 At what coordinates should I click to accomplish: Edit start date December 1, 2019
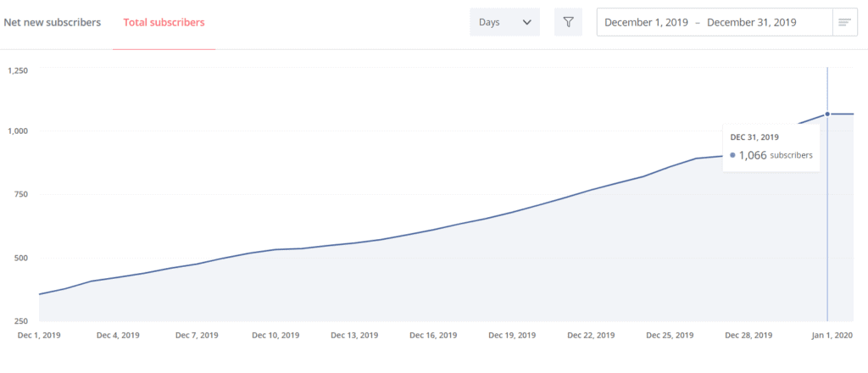pyautogui.click(x=646, y=23)
